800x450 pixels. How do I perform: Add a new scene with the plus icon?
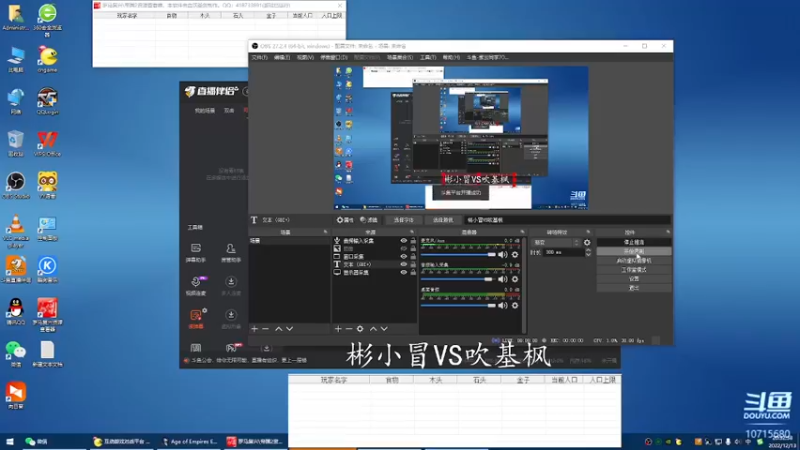[x=255, y=329]
